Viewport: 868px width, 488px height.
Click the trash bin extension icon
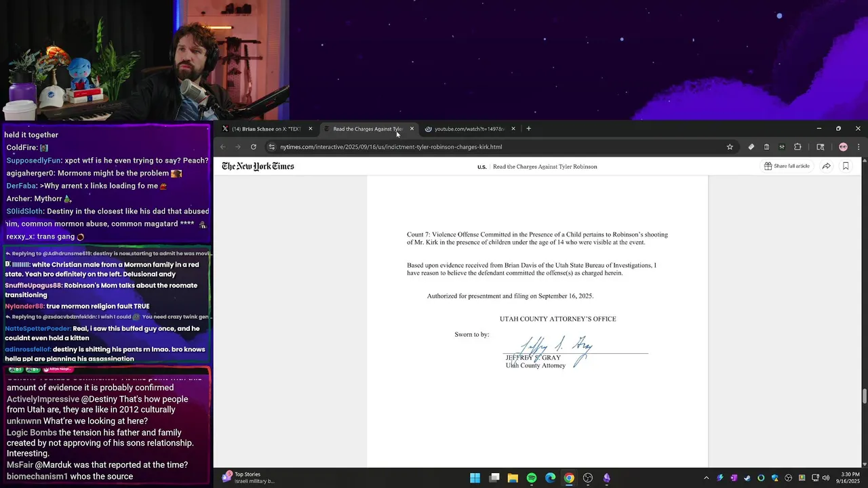pyautogui.click(x=766, y=146)
